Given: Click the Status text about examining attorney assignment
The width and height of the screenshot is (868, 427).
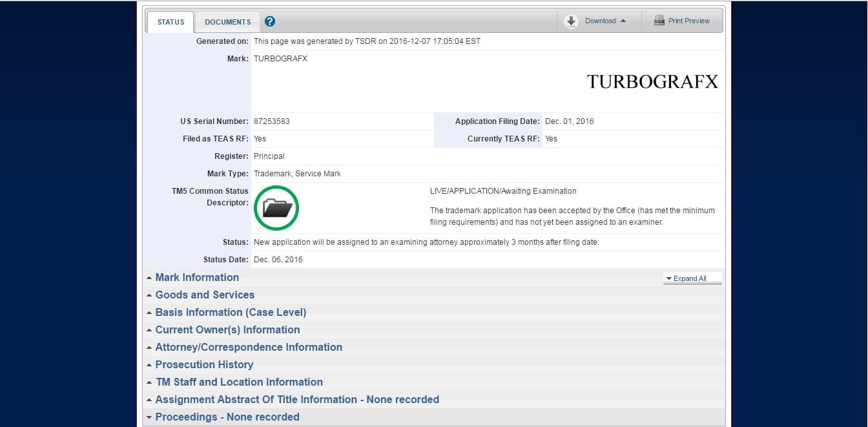Looking at the screenshot, I should [x=426, y=242].
